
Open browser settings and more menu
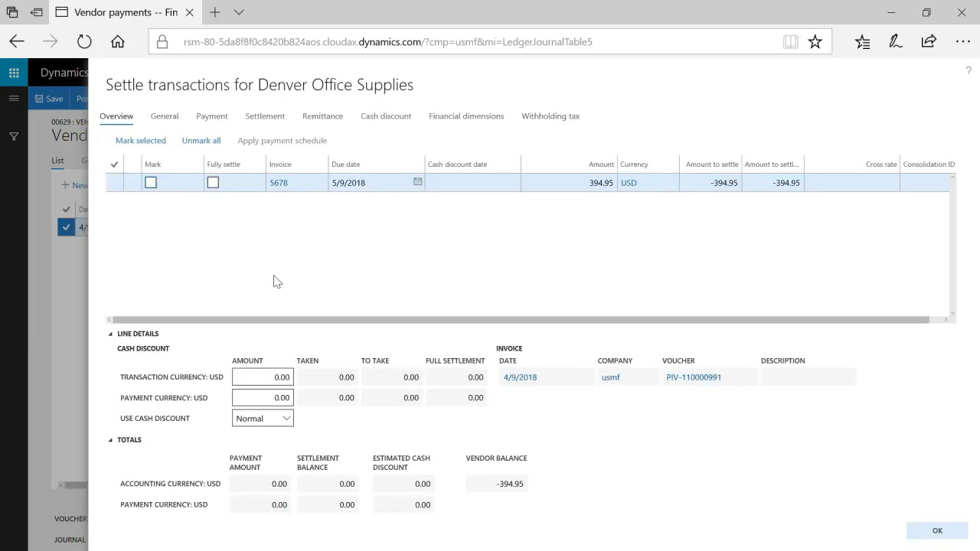pos(962,42)
